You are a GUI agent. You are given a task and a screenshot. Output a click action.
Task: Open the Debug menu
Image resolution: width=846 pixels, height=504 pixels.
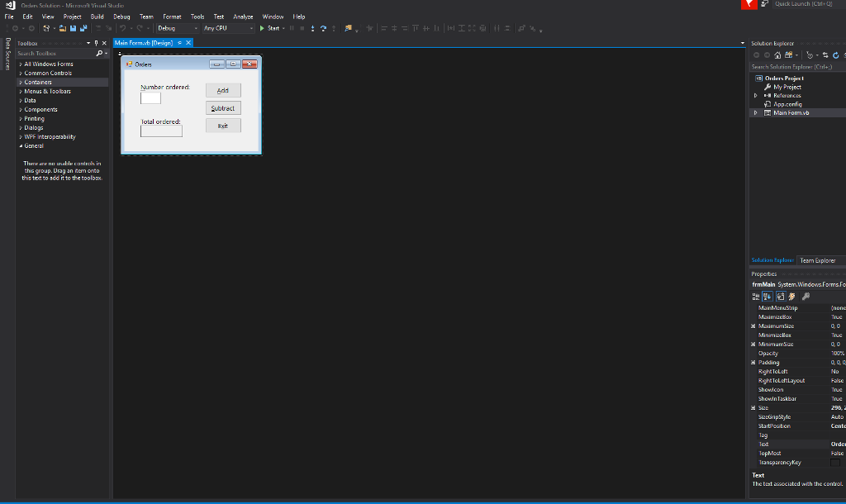pyautogui.click(x=121, y=16)
